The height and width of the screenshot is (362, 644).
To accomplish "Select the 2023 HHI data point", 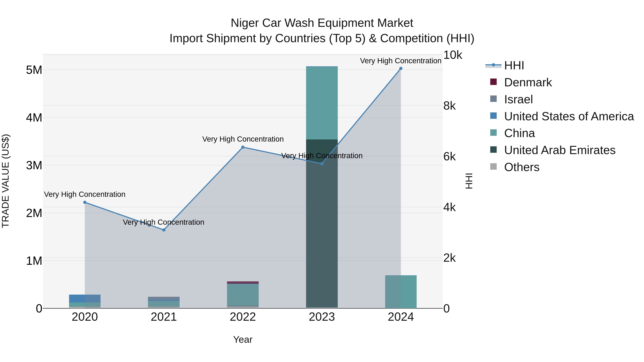I will (x=322, y=164).
